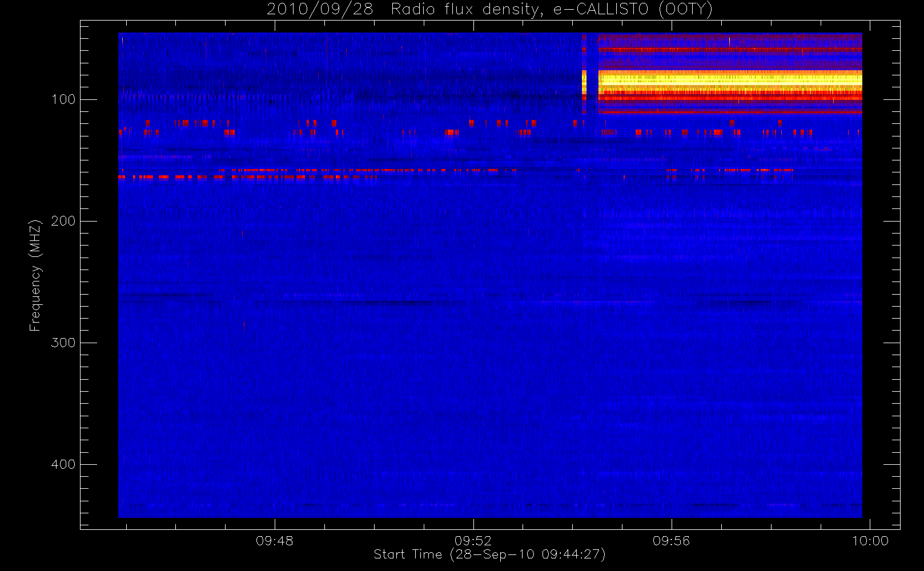Select the "Start Time (28-Sep-10 09:44:27)" axis label
Image resolution: width=924 pixels, height=571 pixels.
click(489, 554)
